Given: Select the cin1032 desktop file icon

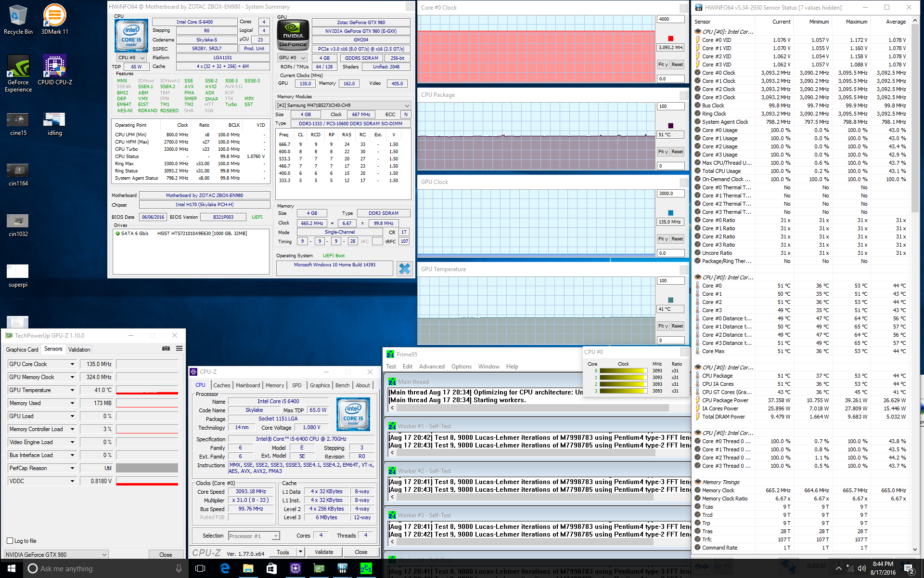Looking at the screenshot, I should (x=18, y=225).
